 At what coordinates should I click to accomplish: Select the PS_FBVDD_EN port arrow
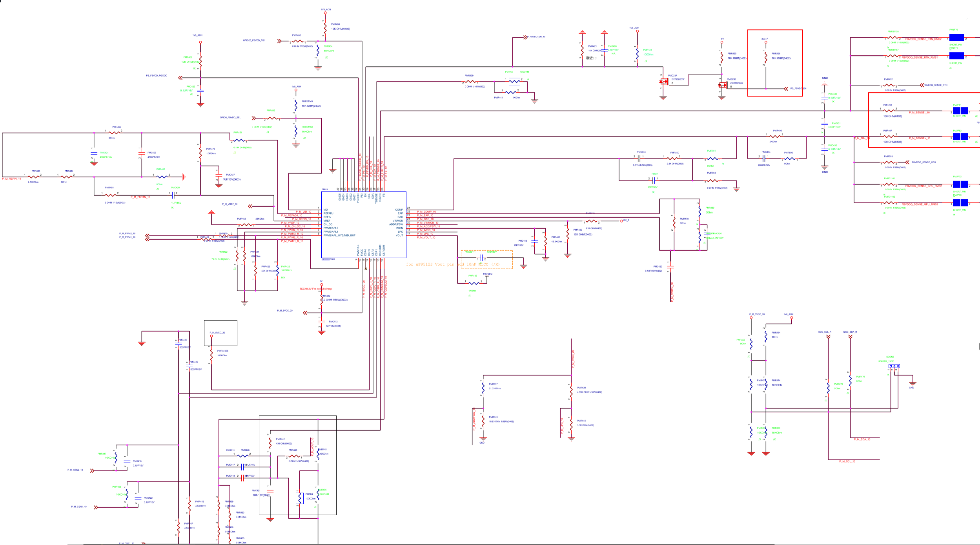[x=786, y=89]
